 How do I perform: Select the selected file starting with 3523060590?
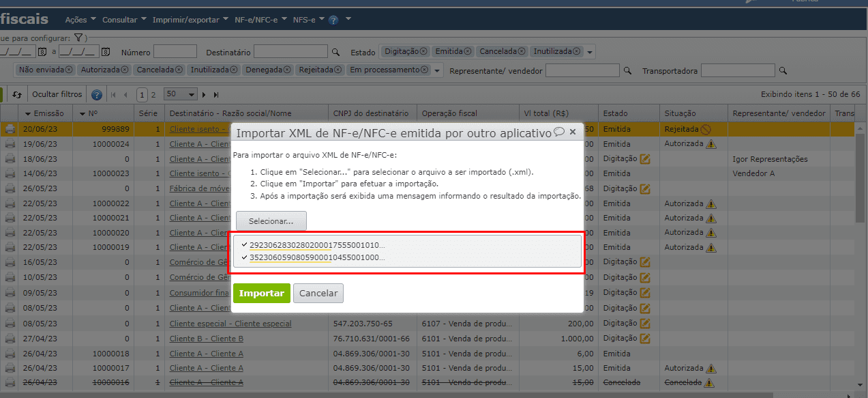pos(317,257)
